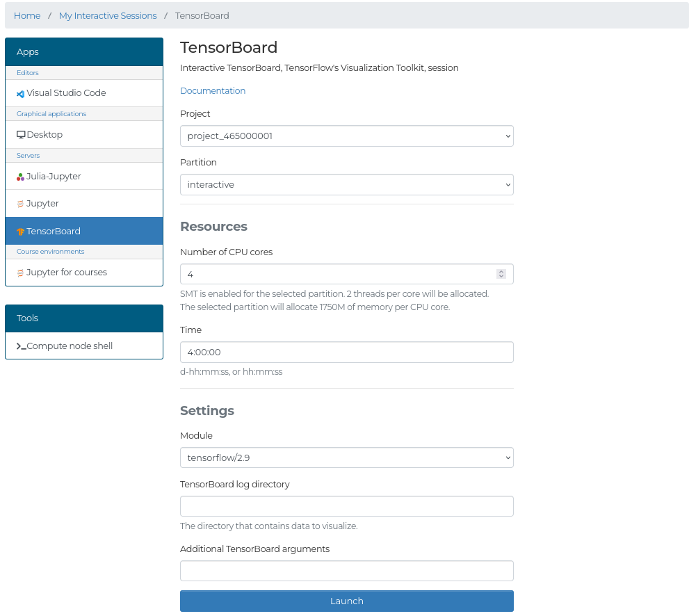This screenshot has height=616, width=689.
Task: Open the TensorBoard entry in the Apps panel
Action: [x=54, y=230]
